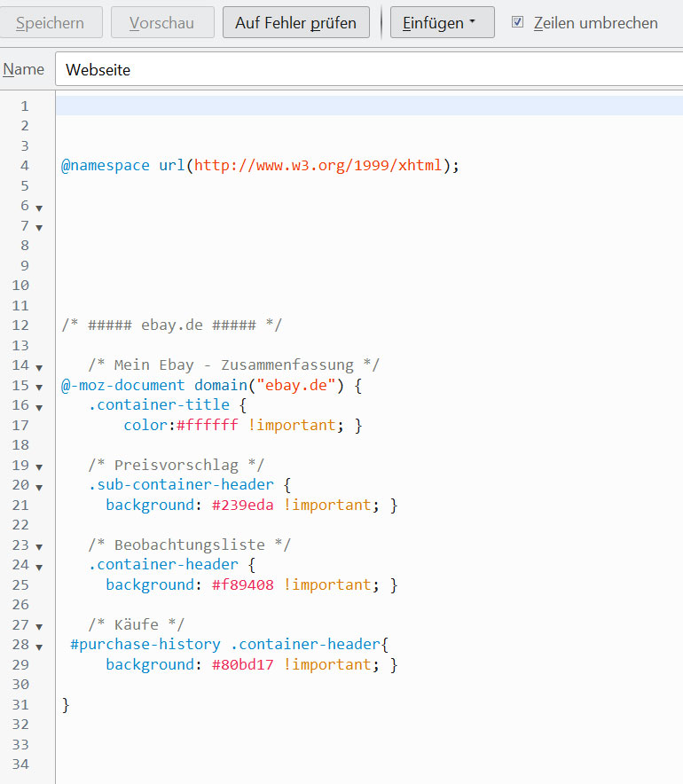This screenshot has height=784, width=683.
Task: Click the w3.org xhtml namespace URL
Action: (318, 166)
